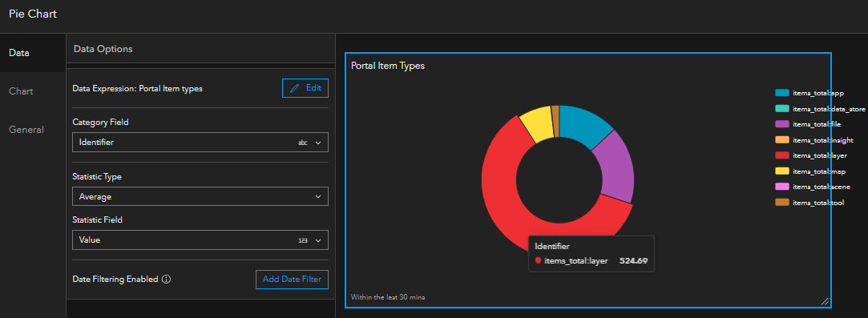
Task: Click the items_total:app legend swatch
Action: point(782,93)
